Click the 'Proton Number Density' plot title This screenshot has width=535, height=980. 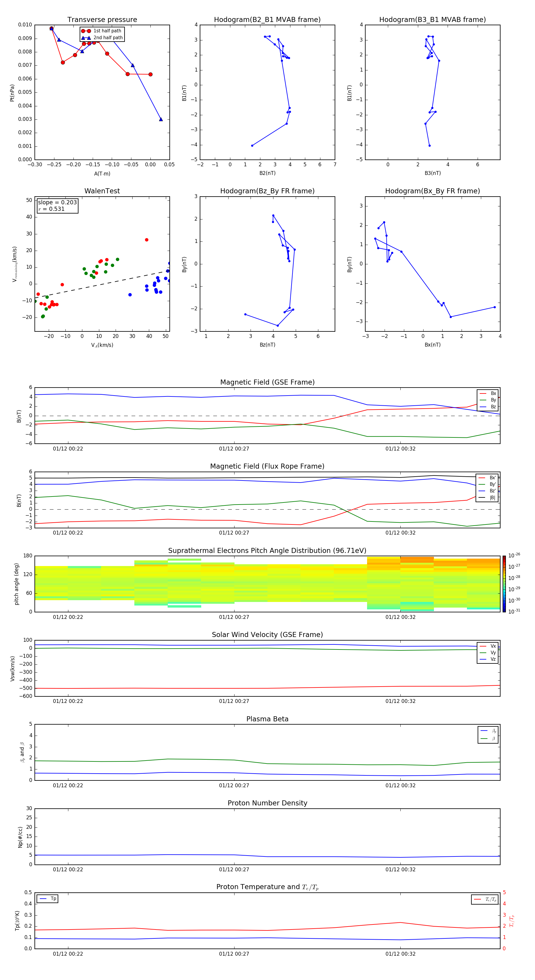point(267,803)
